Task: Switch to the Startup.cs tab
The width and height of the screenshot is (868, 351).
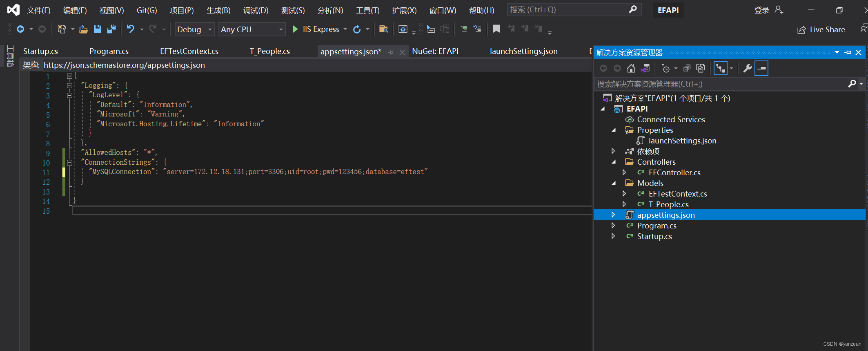Action: pos(40,51)
